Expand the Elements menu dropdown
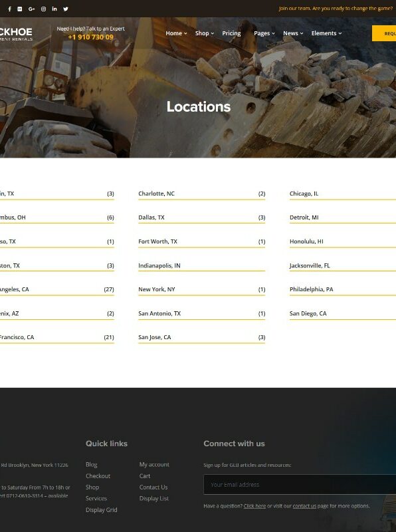The height and width of the screenshot is (532, 396). [x=326, y=33]
